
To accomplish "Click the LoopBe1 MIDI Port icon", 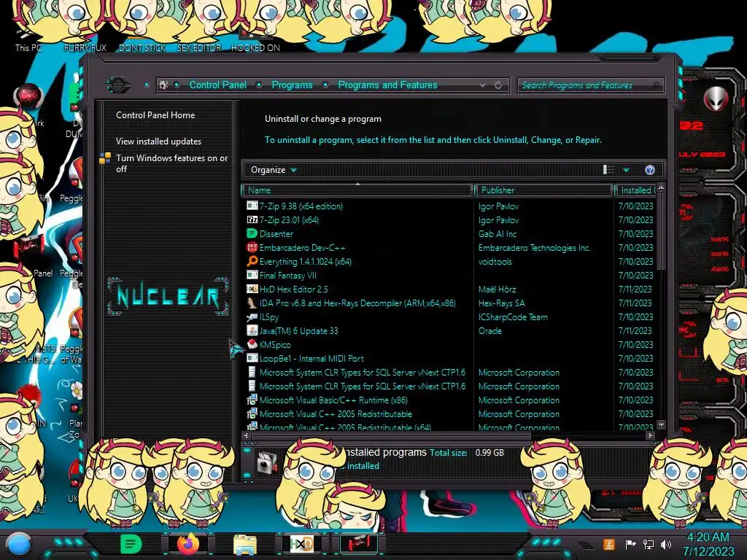I will (252, 358).
